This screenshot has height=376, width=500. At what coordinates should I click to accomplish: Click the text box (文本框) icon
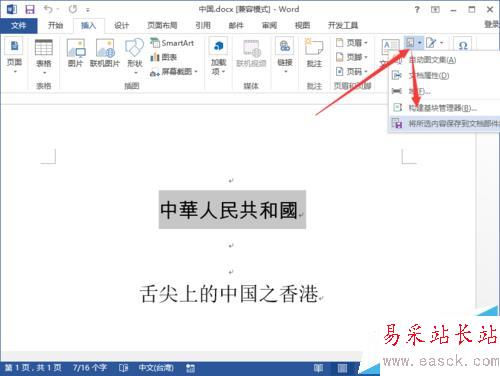click(390, 47)
